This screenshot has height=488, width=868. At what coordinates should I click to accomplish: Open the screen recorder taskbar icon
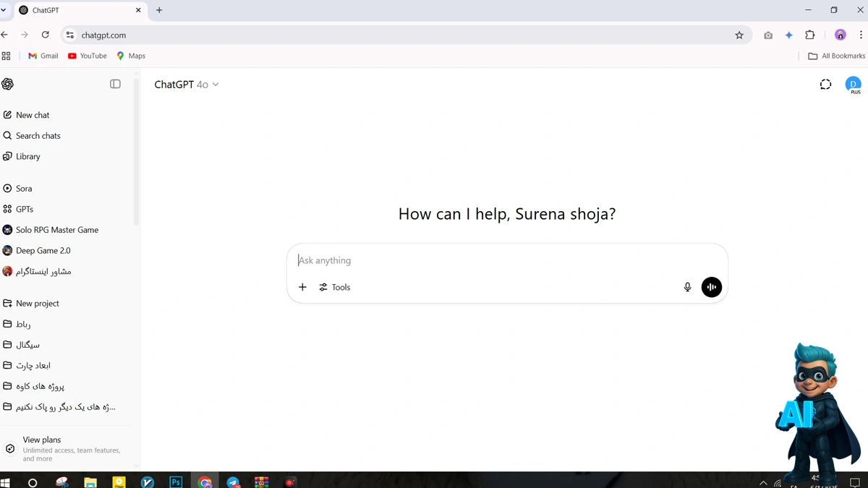[290, 482]
